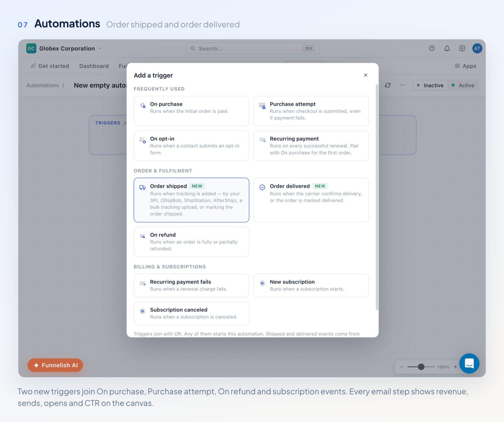Click the Order shipped NEW badge
Screen dimensions: 504x422
click(197, 186)
